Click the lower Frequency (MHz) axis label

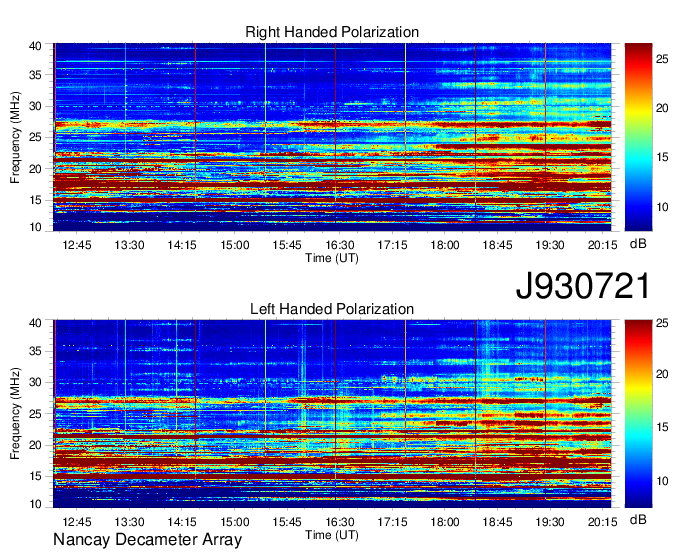coord(15,414)
